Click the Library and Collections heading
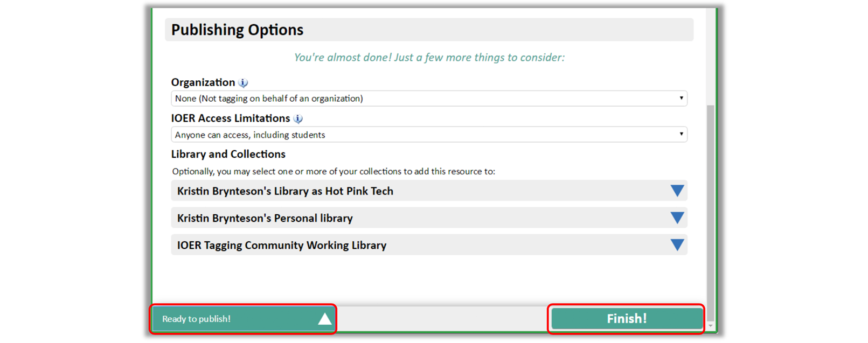The height and width of the screenshot is (343, 868). (228, 154)
